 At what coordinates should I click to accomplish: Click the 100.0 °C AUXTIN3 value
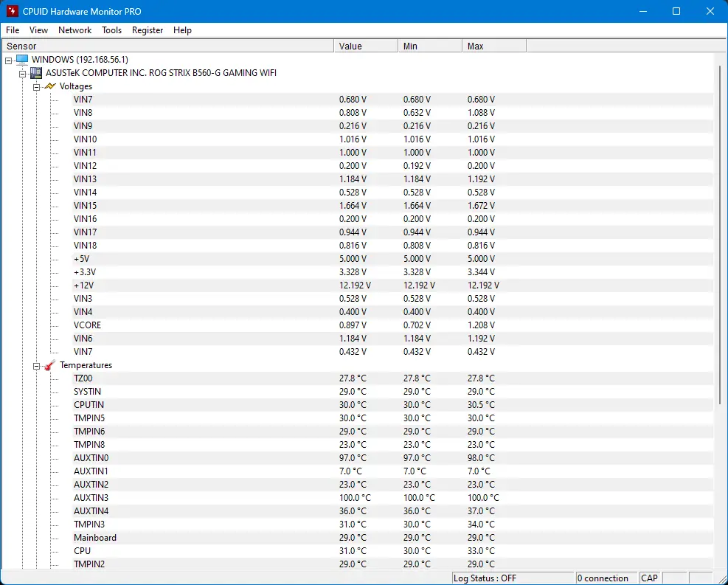click(356, 498)
